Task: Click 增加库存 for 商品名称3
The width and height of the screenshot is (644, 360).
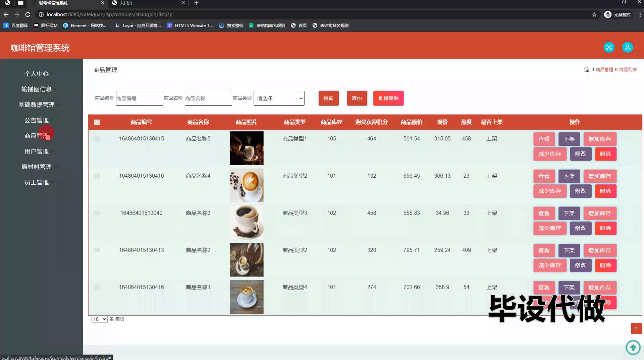Action: [600, 213]
